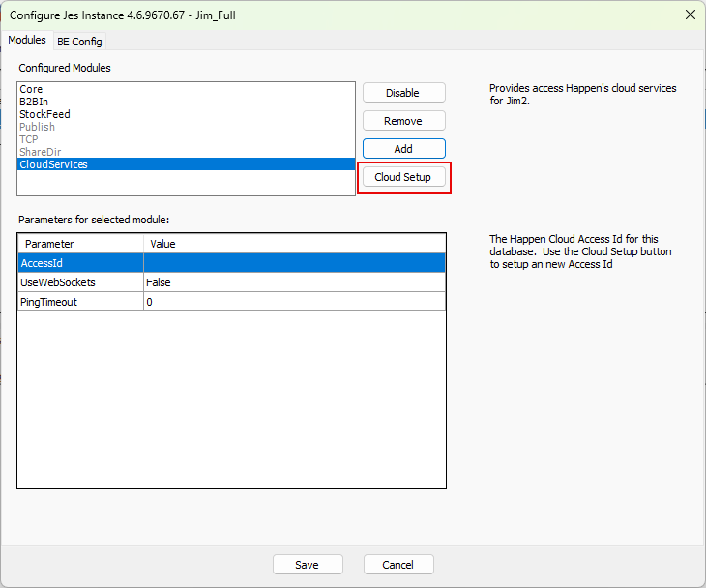Click the PingTimeout value cell
This screenshot has height=588, width=706.
coord(294,302)
